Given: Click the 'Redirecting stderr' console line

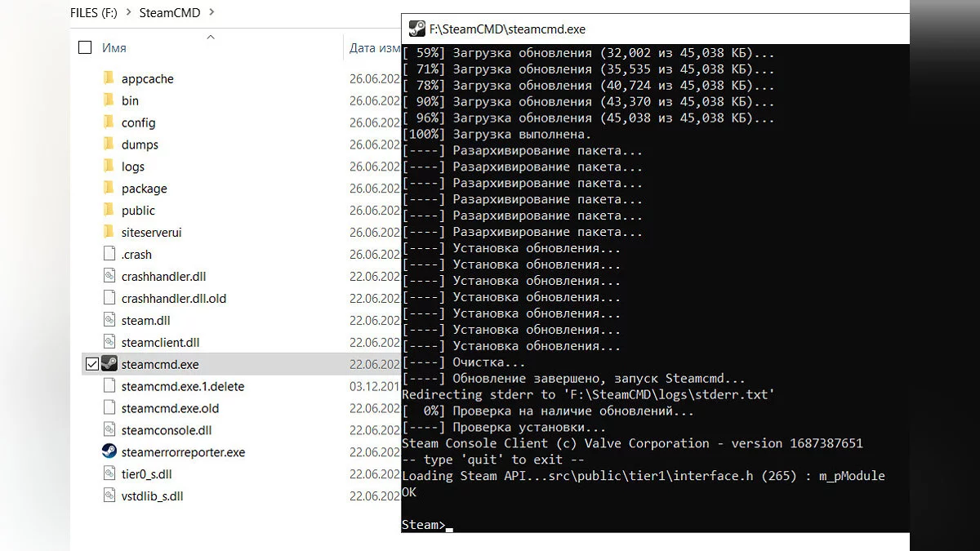Looking at the screenshot, I should pyautogui.click(x=588, y=395).
